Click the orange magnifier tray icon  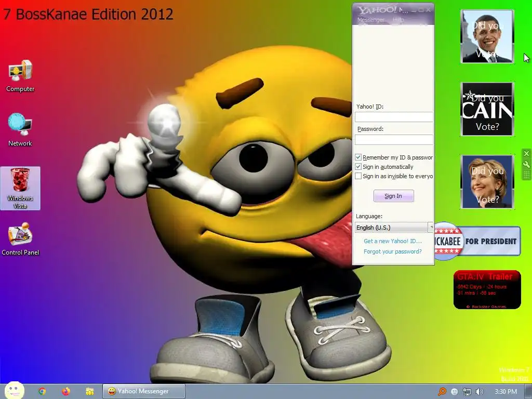coord(442,392)
